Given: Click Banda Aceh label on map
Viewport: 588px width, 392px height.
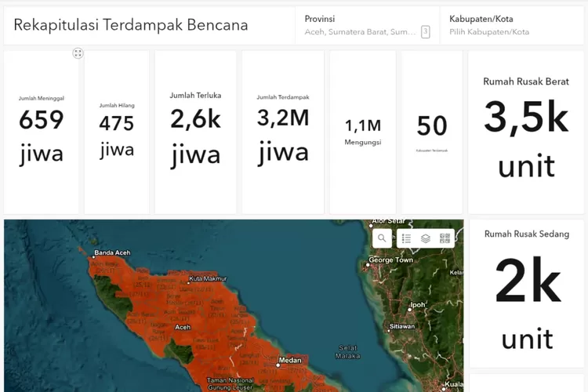Looking at the screenshot, I should [x=112, y=252].
